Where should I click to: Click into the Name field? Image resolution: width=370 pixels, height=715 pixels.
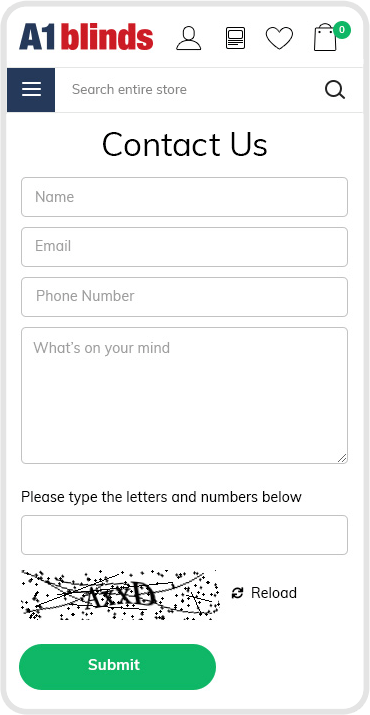point(184,197)
